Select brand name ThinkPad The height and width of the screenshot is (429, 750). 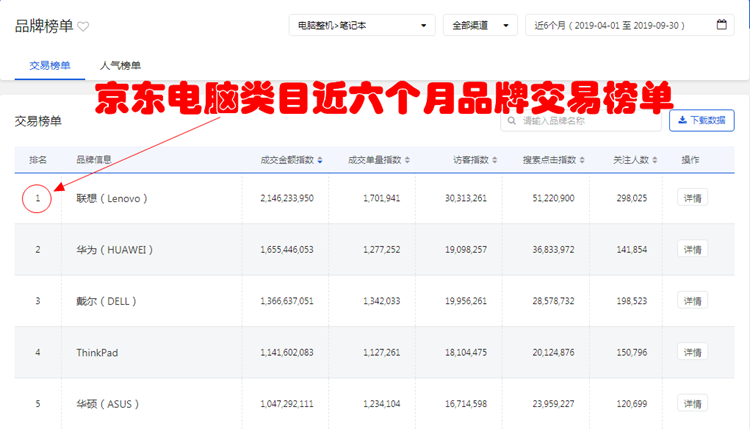click(x=97, y=353)
